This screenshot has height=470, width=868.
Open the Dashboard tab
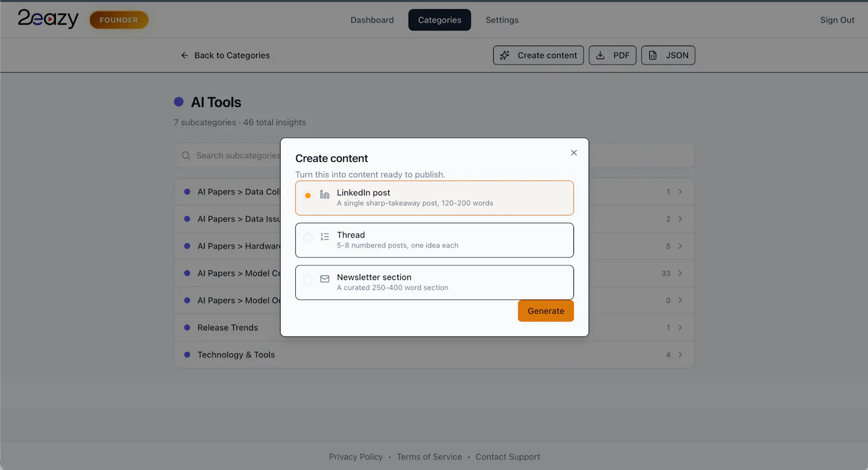tap(372, 20)
